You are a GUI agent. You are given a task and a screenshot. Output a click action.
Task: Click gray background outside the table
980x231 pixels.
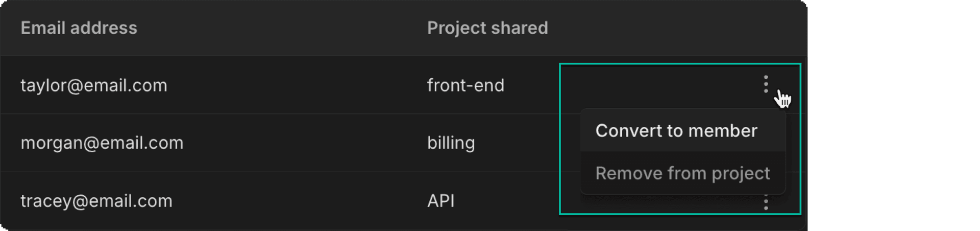point(893,115)
